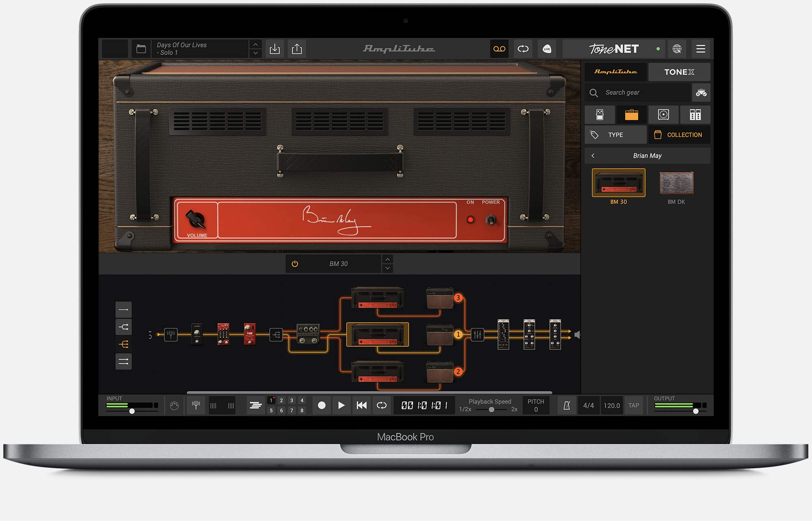Open the tape recorder icon
The width and height of the screenshot is (812, 521).
pos(499,49)
